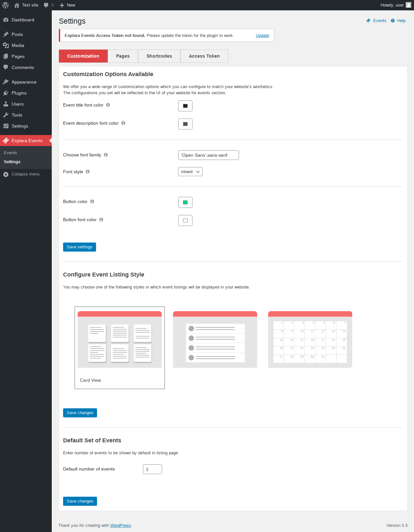Viewport: 414px width, 532px height.
Task: Click info icon beside Choose font family
Action: coord(106,155)
